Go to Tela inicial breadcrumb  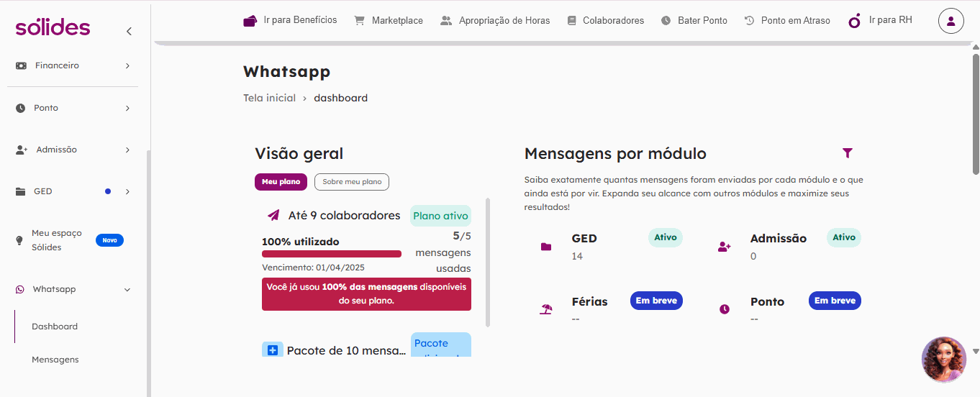pos(269,98)
